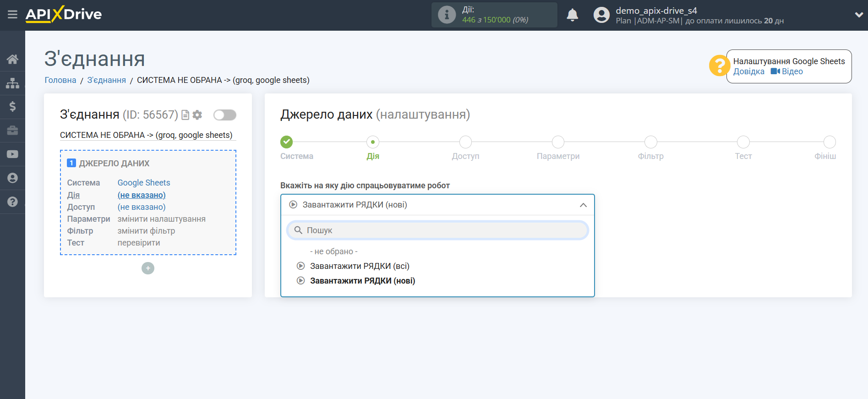This screenshot has width=868, height=399.
Task: Open the 'Довідка' help link
Action: coord(748,71)
